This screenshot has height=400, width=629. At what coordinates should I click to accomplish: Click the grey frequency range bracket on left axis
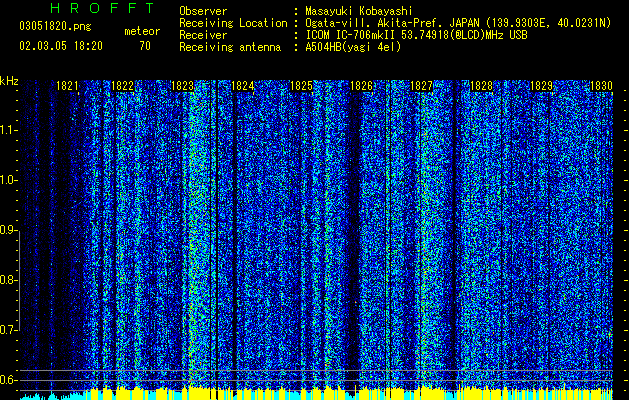click(19, 280)
